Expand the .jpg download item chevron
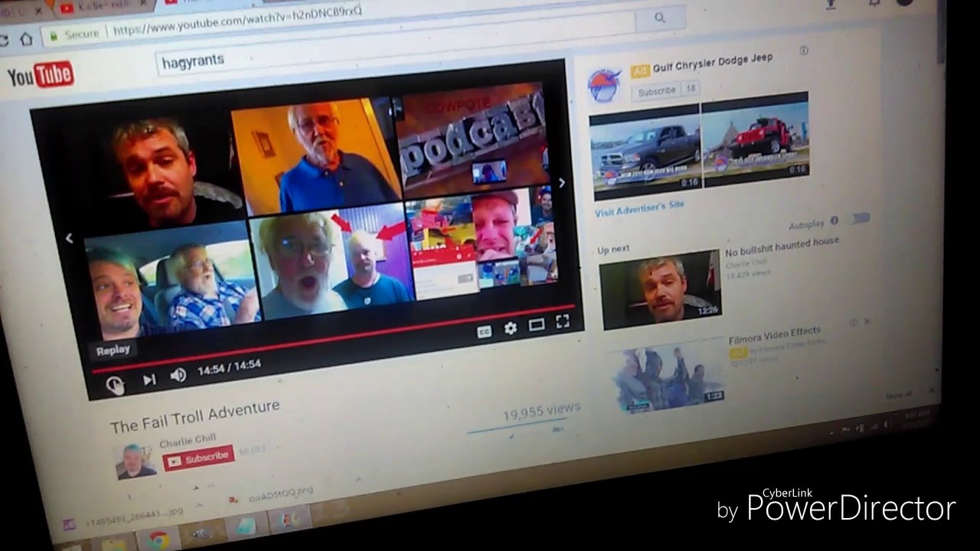Screen dimensions: 980x551 point(199,506)
